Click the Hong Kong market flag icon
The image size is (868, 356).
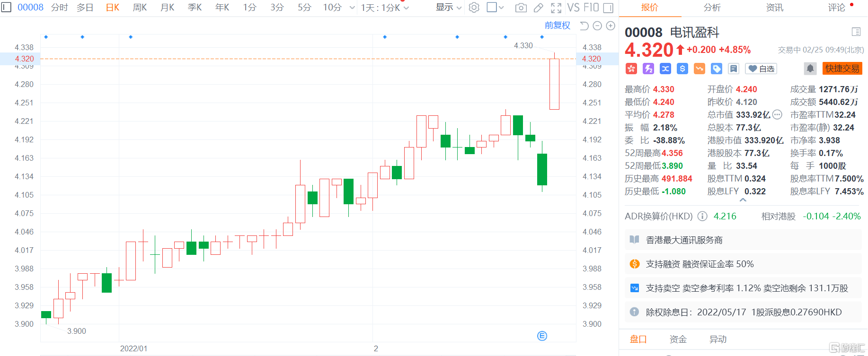coord(631,69)
